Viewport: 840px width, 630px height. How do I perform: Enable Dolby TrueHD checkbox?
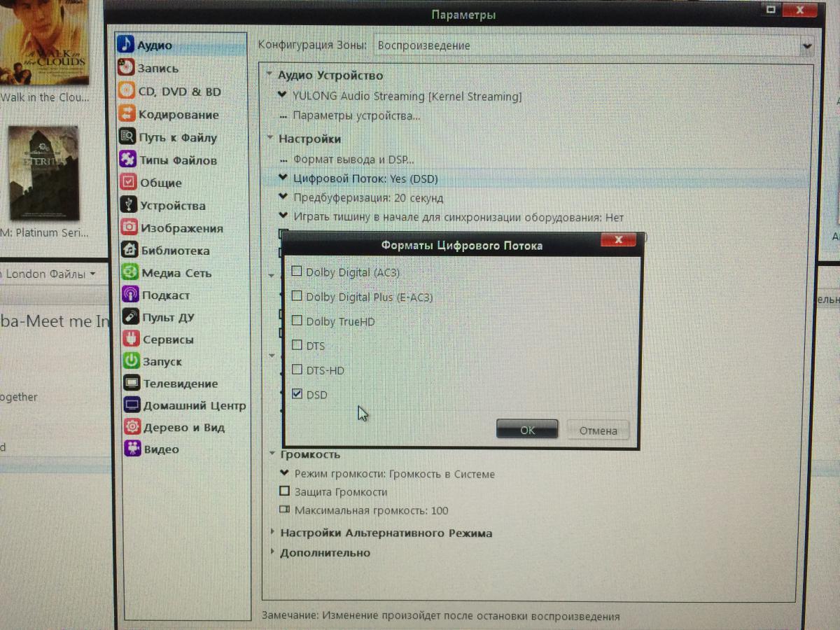297,321
